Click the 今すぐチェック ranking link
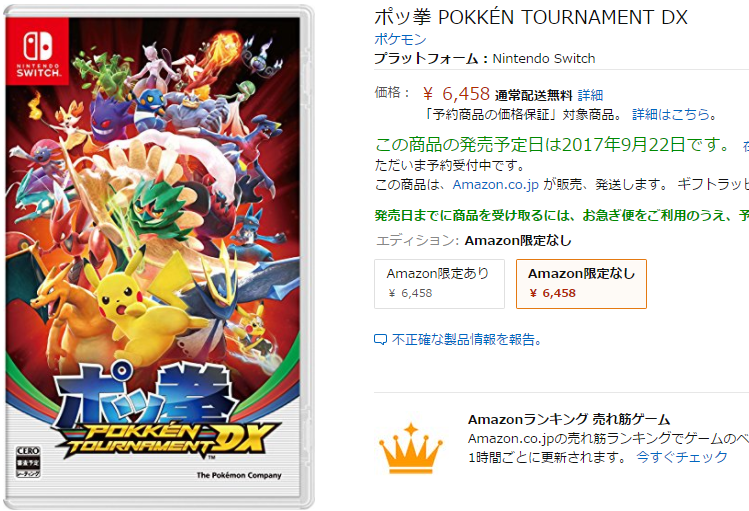Screen dimensions: 749x511 point(682,457)
